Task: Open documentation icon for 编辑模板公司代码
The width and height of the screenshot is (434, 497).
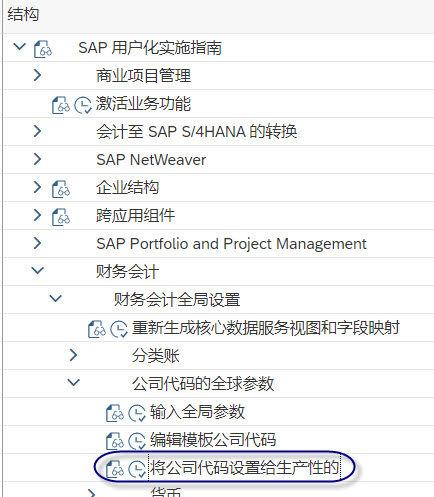Action: pyautogui.click(x=115, y=441)
